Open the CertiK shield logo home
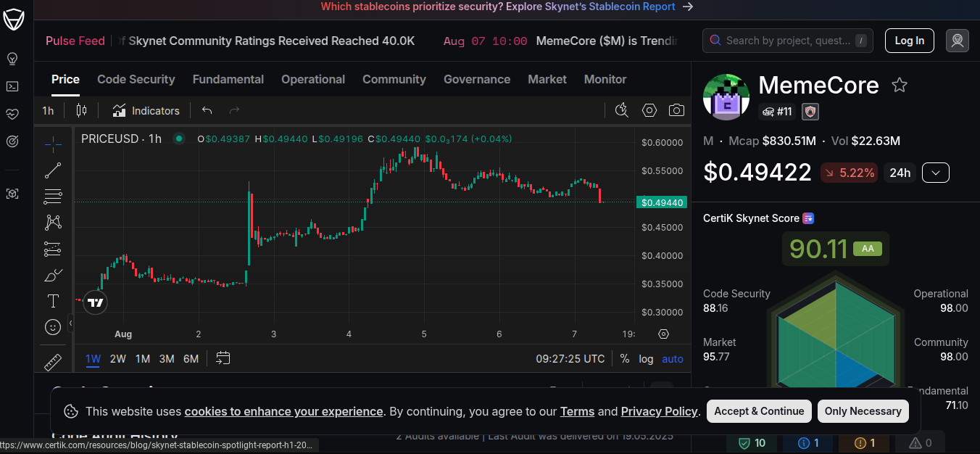Image resolution: width=980 pixels, height=454 pixels. (13, 18)
